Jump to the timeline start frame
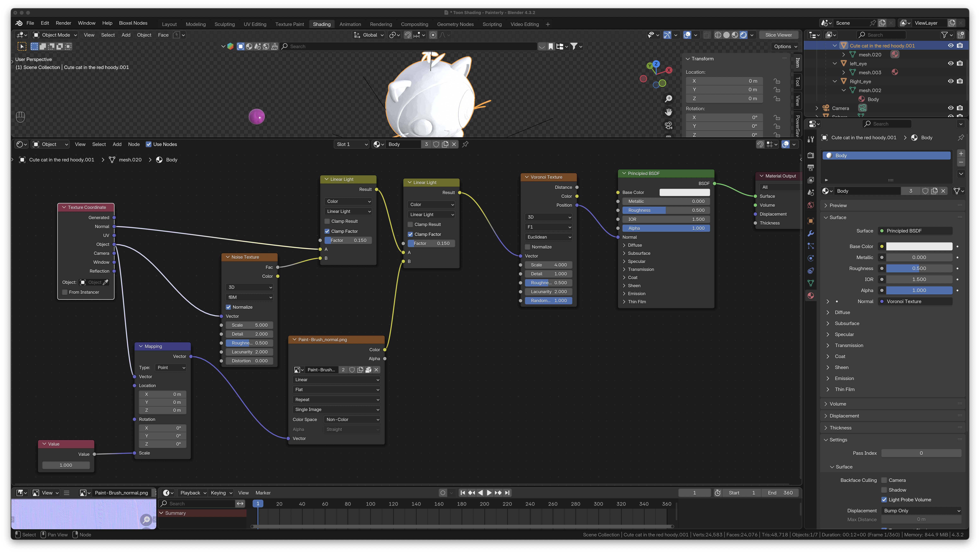Image resolution: width=980 pixels, height=553 pixels. tap(463, 493)
